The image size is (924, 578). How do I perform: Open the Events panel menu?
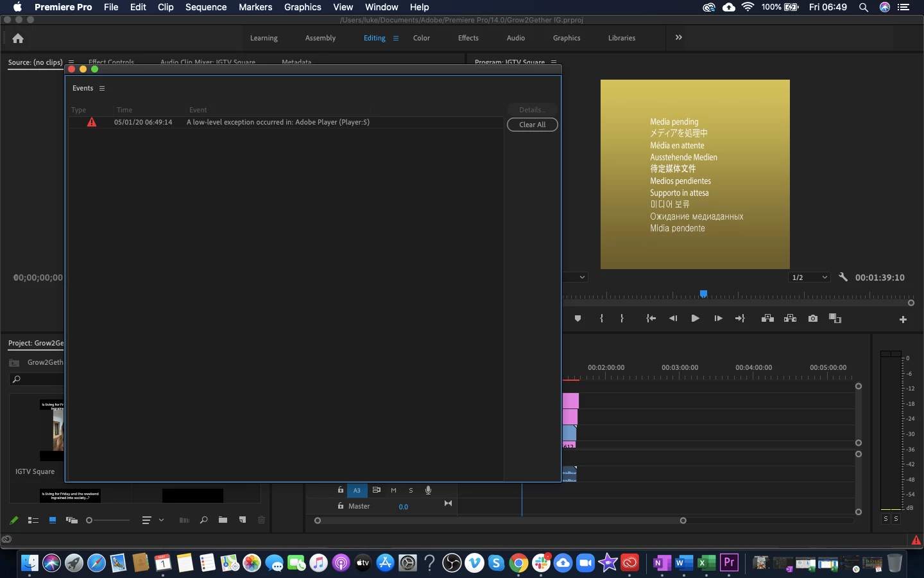[x=101, y=89]
